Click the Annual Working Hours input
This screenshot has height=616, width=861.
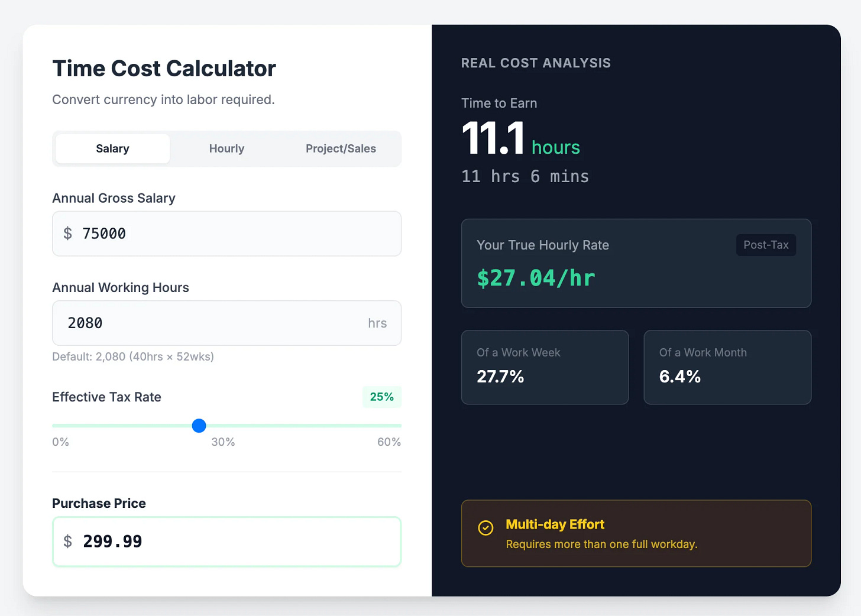(x=226, y=323)
